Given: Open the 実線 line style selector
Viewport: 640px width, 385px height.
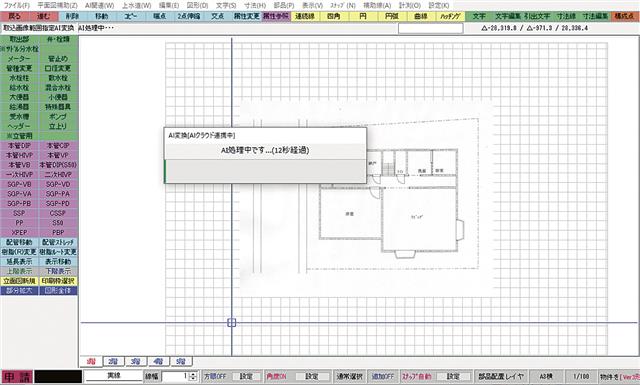Looking at the screenshot, I should pyautogui.click(x=113, y=376).
